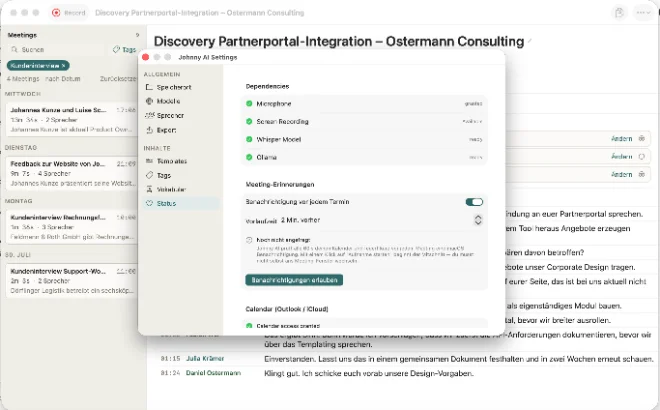This screenshot has height=410, width=660.
Task: Open Vokabular section in settings sidebar
Action: coord(181,189)
